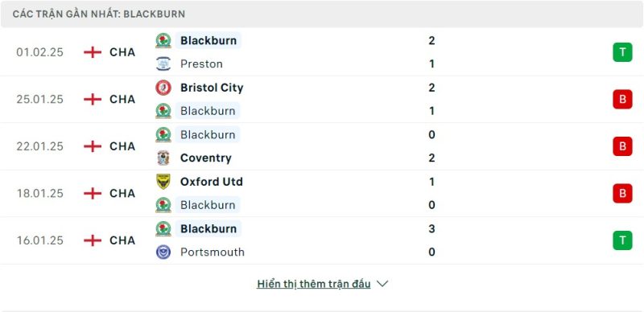This screenshot has height=312, width=644.
Task: Open the CHA league label on 25.01.25 row
Action: (x=122, y=99)
